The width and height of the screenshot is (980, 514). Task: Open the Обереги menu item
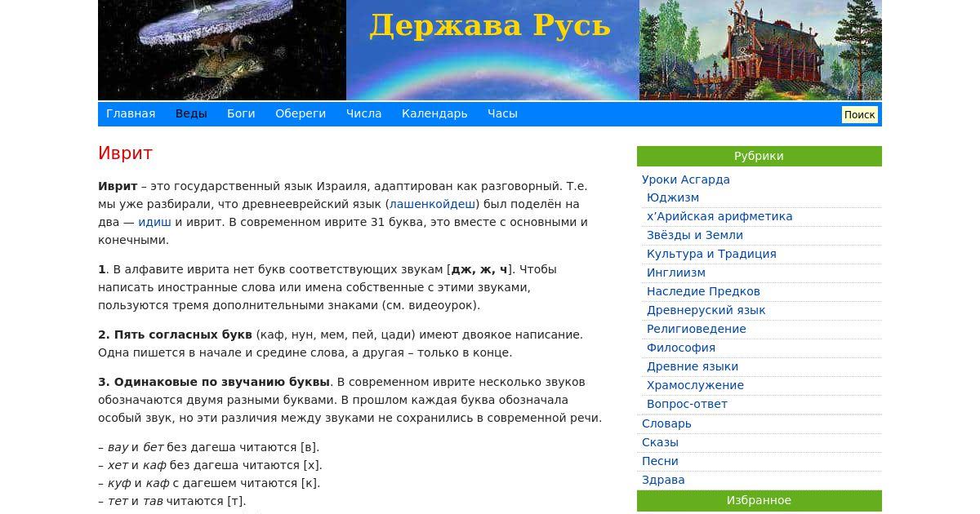pyautogui.click(x=301, y=113)
